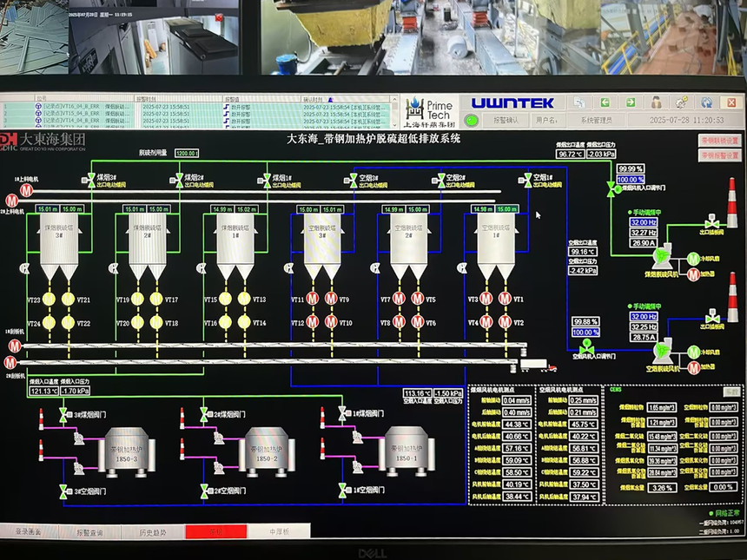Click the green back arrow navigation icon
The height and width of the screenshot is (560, 747).
coord(605,102)
